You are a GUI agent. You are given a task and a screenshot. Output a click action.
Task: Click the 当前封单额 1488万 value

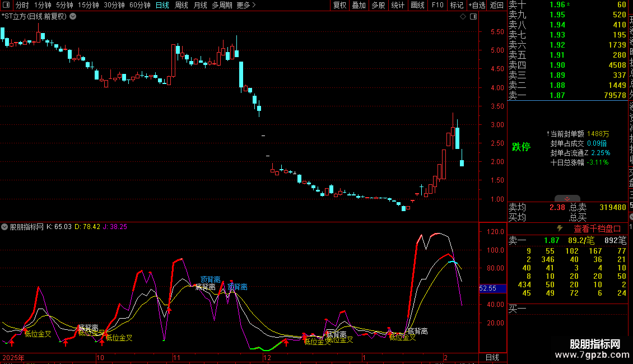point(598,134)
